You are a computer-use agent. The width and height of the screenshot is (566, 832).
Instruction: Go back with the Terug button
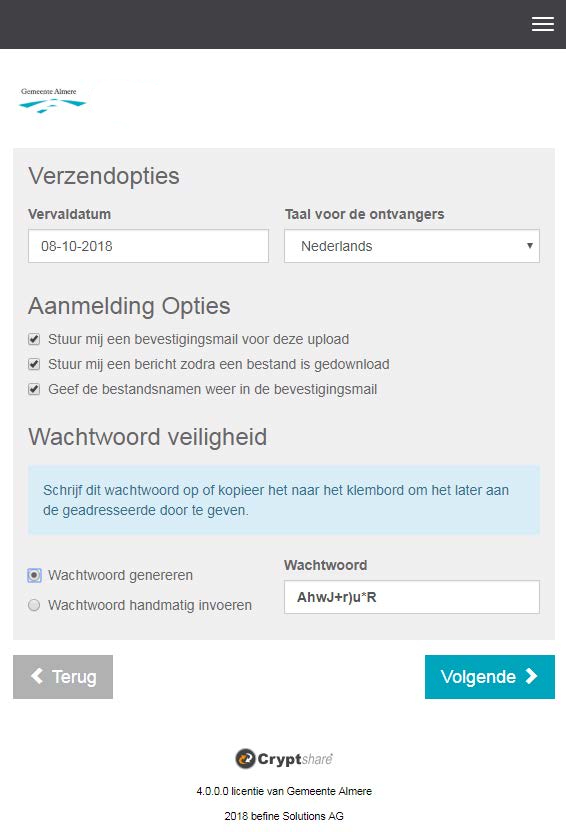pyautogui.click(x=63, y=677)
